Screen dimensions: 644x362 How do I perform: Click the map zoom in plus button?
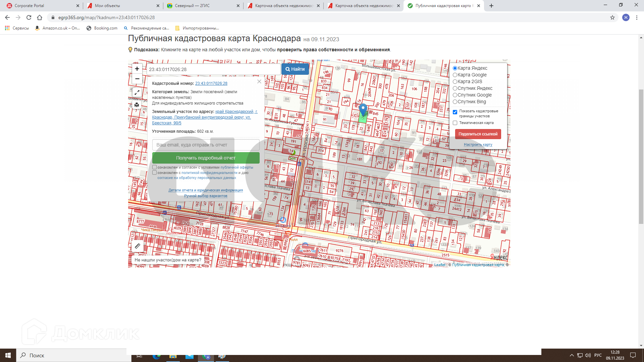[137, 69]
